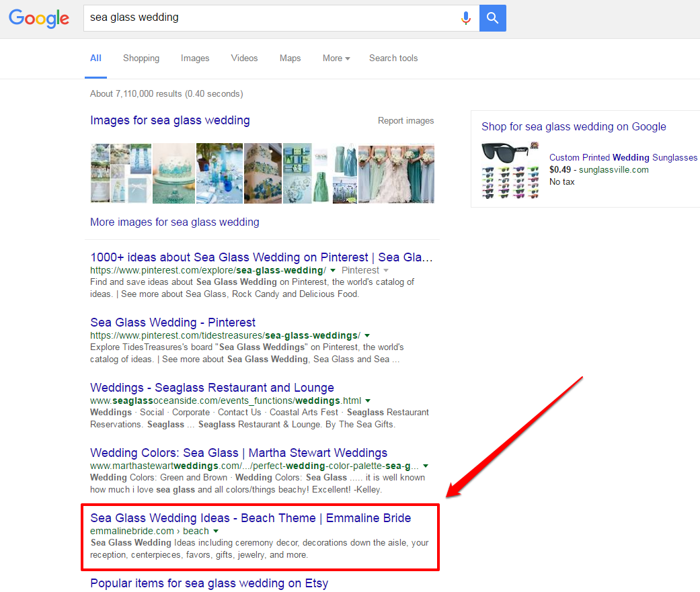The image size is (700, 592).
Task: Click the Search tools option
Action: [x=393, y=58]
